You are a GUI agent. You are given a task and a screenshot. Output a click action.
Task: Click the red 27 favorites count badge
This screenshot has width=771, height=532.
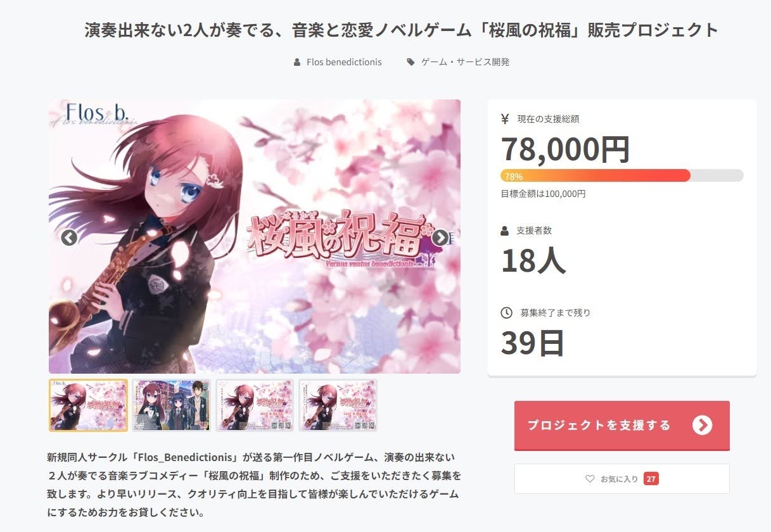pyautogui.click(x=651, y=479)
